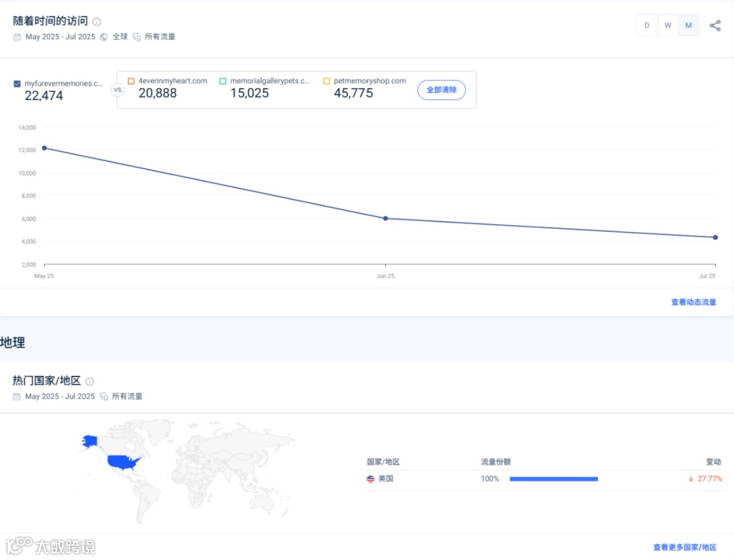The height and width of the screenshot is (560, 734).
Task: Click May 2025 - Jul 2025 in visits panel
Action: pos(60,37)
